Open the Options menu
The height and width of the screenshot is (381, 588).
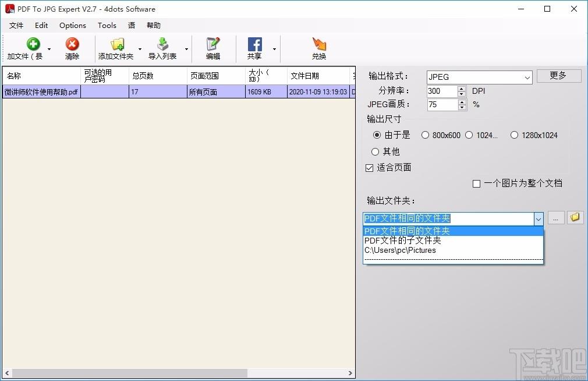[x=73, y=25]
